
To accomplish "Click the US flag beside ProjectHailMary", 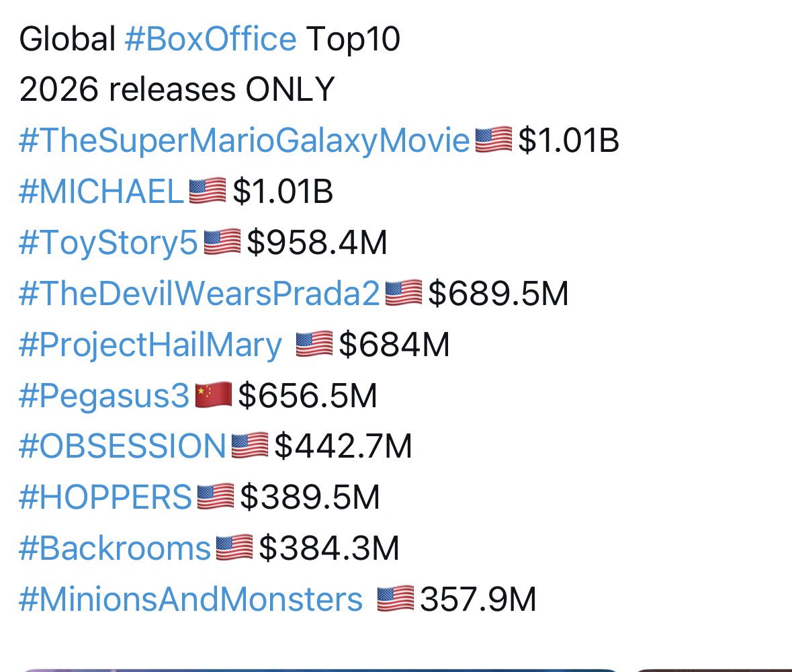I will coord(314,344).
